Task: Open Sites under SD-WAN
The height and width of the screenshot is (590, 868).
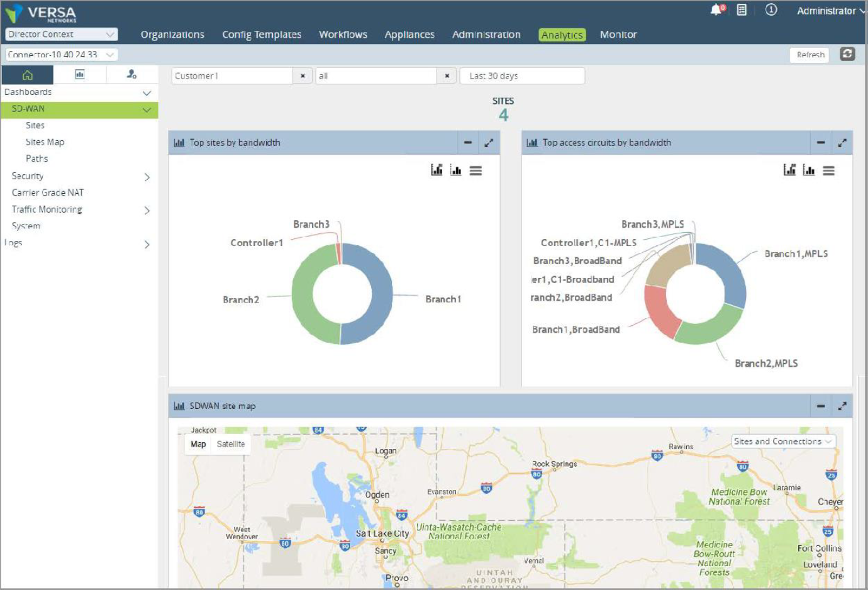Action: [x=35, y=125]
